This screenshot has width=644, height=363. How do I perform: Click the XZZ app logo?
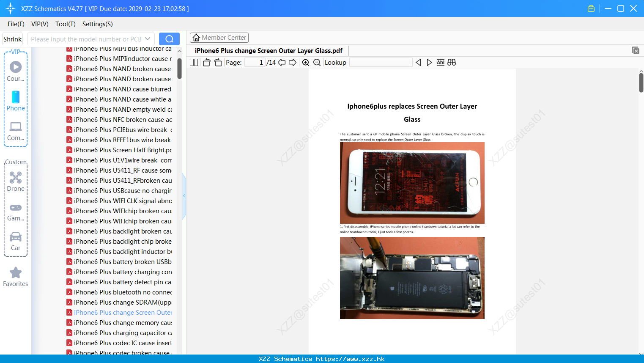pyautogui.click(x=10, y=8)
